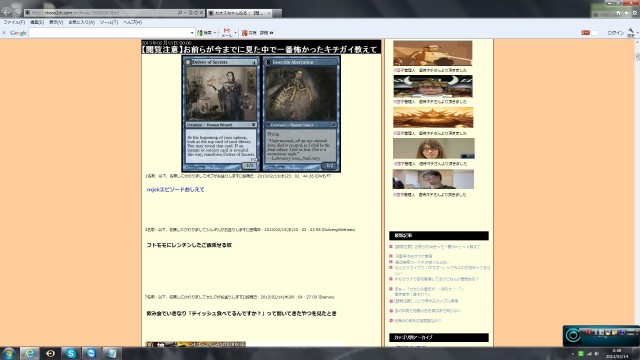
Task: Open the mjckエピソードおしえて blue link
Action: tap(176, 190)
